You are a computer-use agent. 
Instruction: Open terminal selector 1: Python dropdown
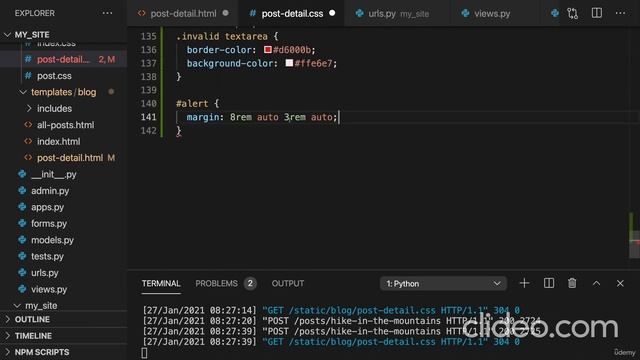pos(443,283)
